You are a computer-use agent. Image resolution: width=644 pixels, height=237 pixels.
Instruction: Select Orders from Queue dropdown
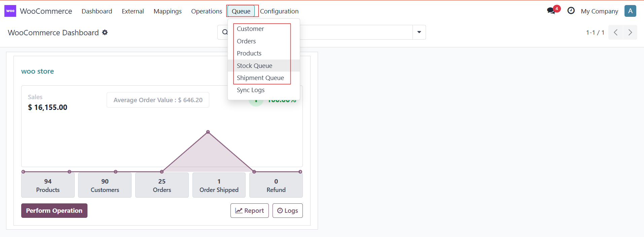264,41
